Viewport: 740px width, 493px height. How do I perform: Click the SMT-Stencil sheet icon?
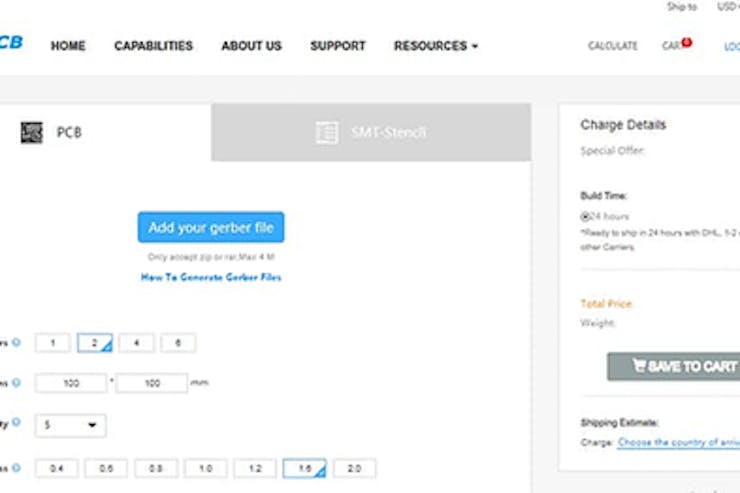327,133
